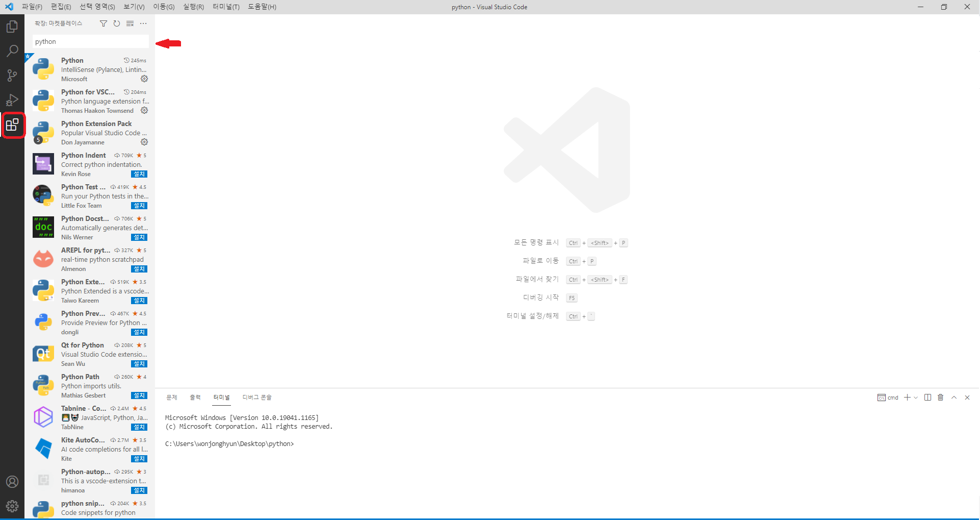Open the 편집(E) menu
980x520 pixels.
61,7
